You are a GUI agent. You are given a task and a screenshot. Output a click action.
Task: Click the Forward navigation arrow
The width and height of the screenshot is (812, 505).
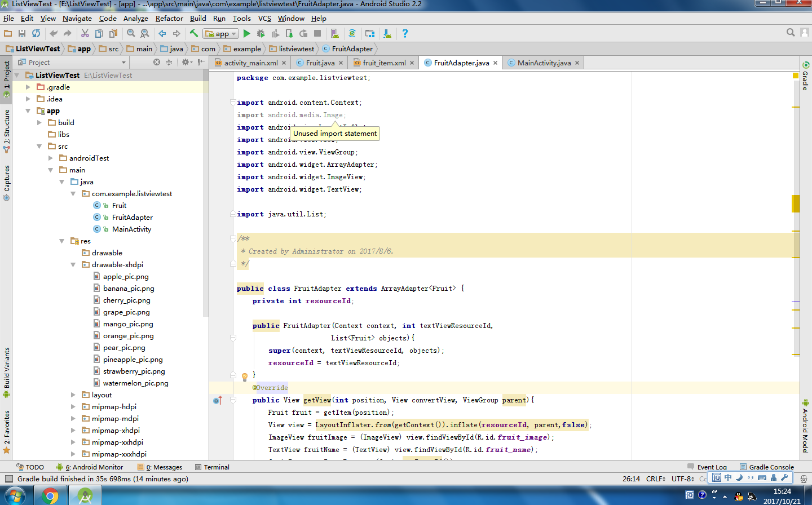click(176, 33)
